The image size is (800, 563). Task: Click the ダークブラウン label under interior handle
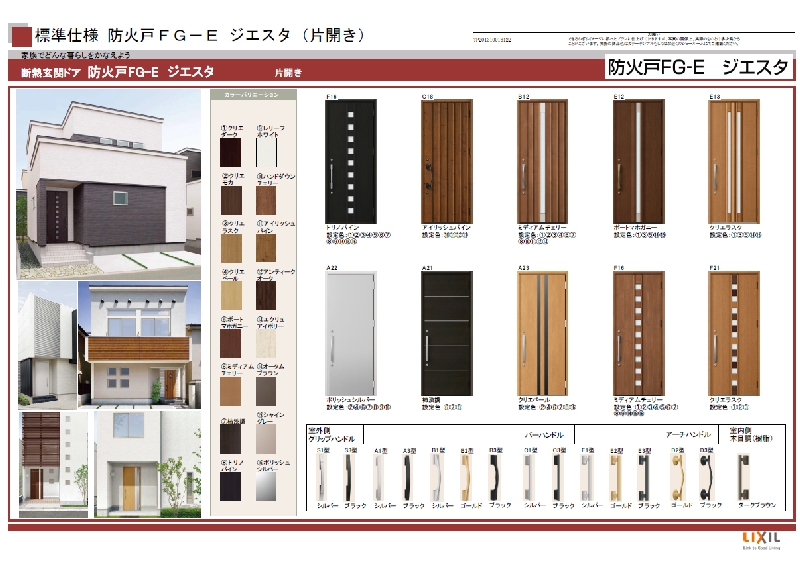pyautogui.click(x=758, y=505)
